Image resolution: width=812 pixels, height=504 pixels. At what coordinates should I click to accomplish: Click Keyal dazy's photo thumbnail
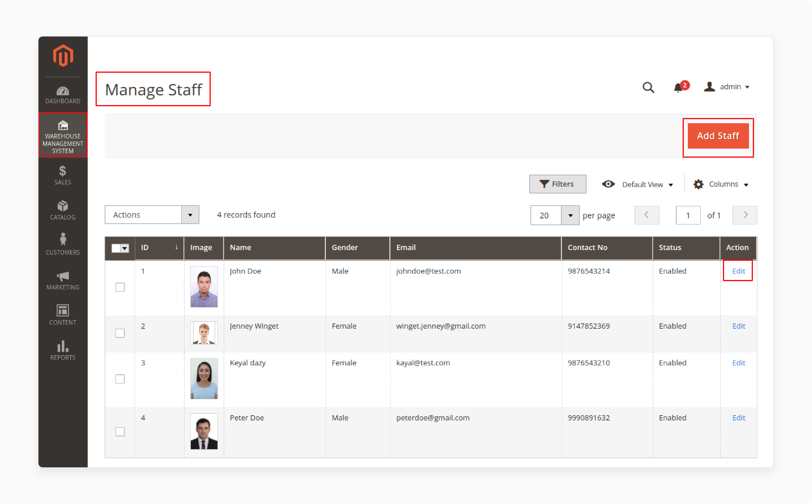tap(204, 379)
